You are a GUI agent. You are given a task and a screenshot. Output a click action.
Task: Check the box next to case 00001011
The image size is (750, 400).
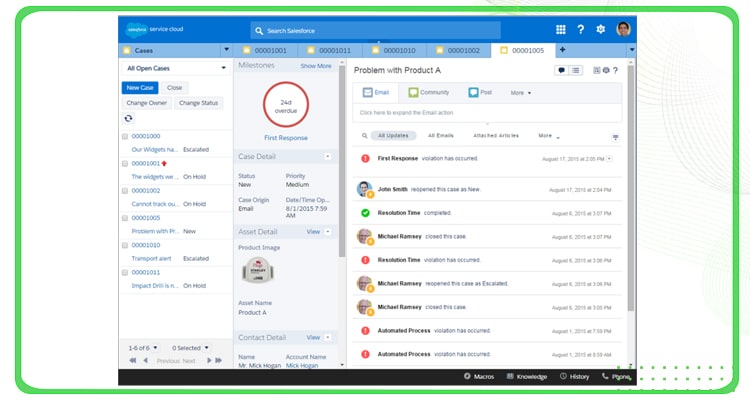[x=125, y=272]
